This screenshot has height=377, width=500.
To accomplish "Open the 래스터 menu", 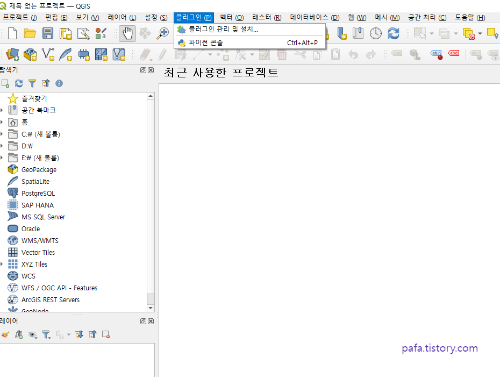I will pyautogui.click(x=267, y=17).
